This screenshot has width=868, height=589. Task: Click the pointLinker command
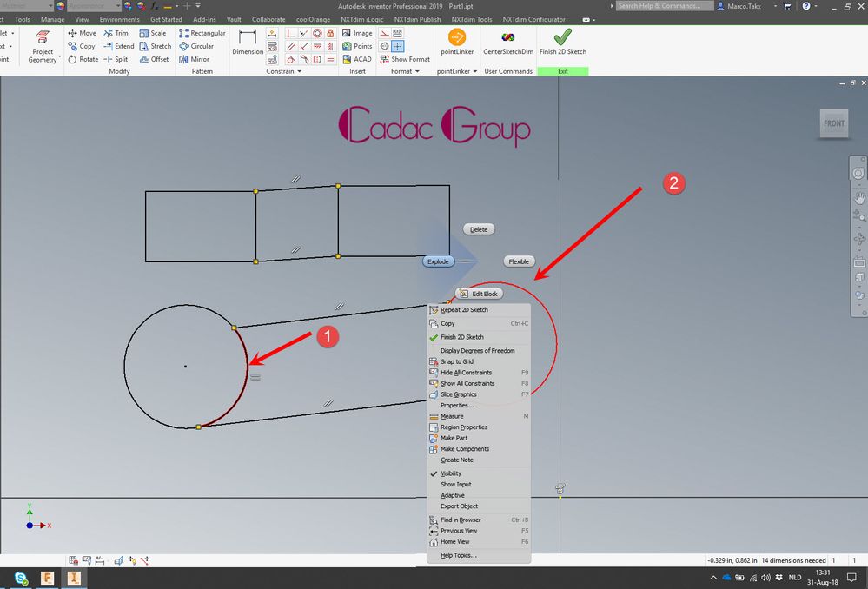point(457,42)
